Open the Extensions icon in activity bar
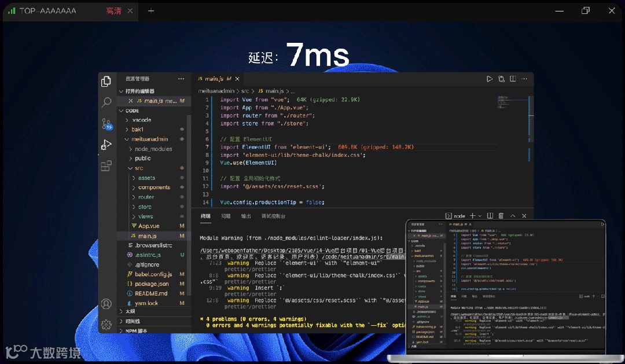Viewport: 625px width, 364px height. click(106, 166)
